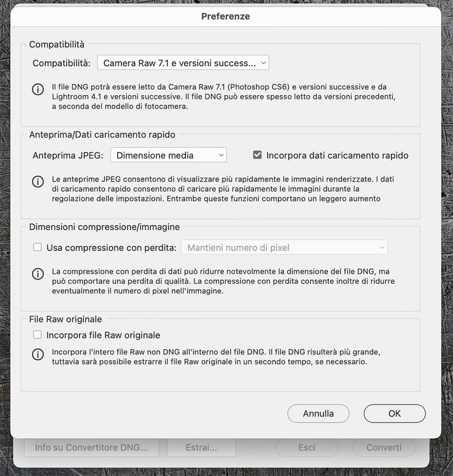Click Info su Convertitore DNG button

(92, 447)
